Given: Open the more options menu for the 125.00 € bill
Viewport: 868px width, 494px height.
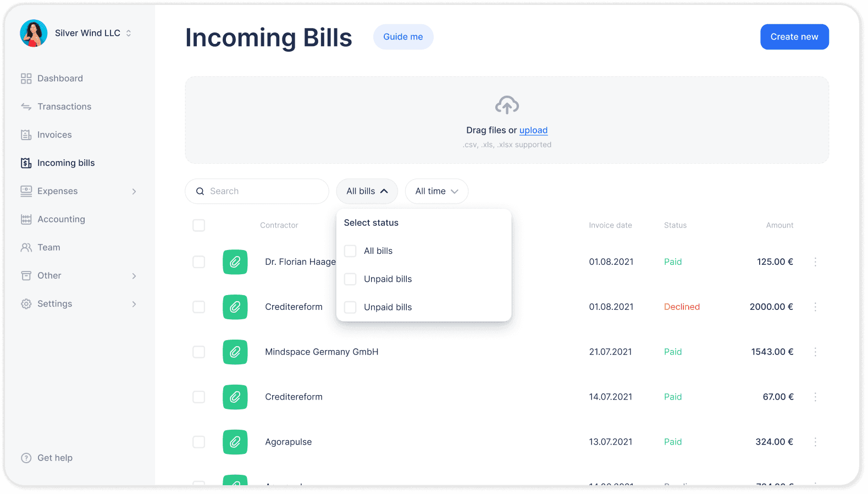Looking at the screenshot, I should 815,262.
